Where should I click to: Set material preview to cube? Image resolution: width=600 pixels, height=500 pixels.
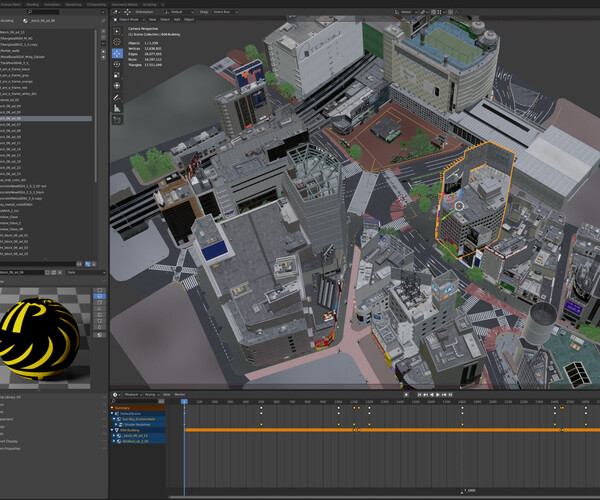coord(100,302)
